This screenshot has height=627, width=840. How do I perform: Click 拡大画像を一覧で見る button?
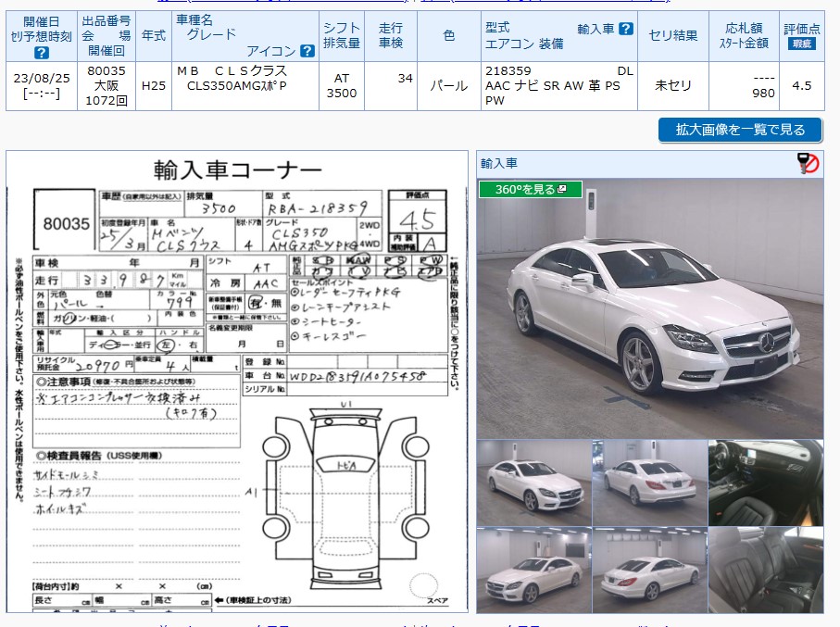[x=740, y=130]
